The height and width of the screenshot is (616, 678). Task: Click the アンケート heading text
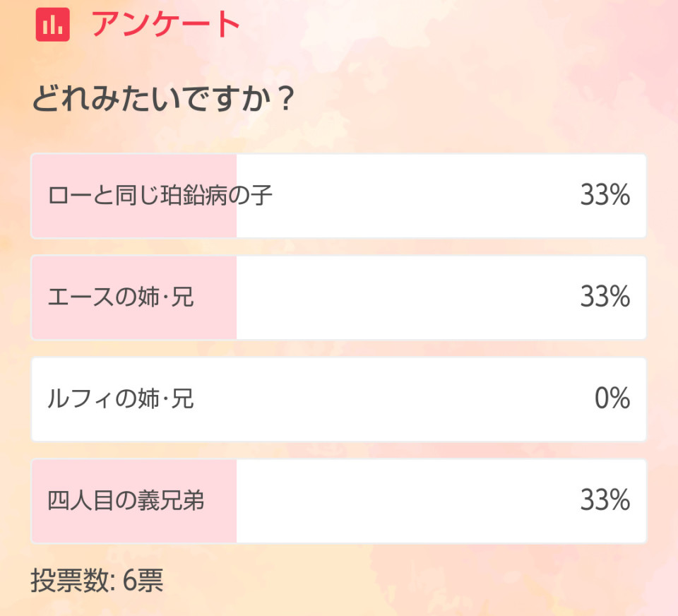(165, 24)
